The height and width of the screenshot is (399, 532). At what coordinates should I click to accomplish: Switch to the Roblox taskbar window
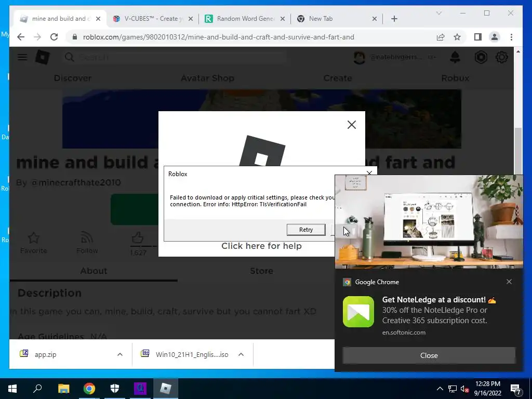click(x=166, y=389)
